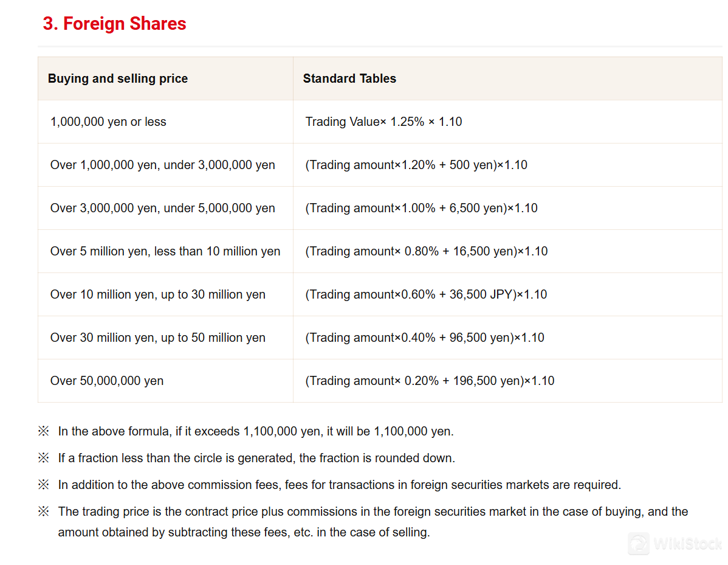
Task: Click the note about exceeding 1,100,000 yen
Action: pos(256,431)
